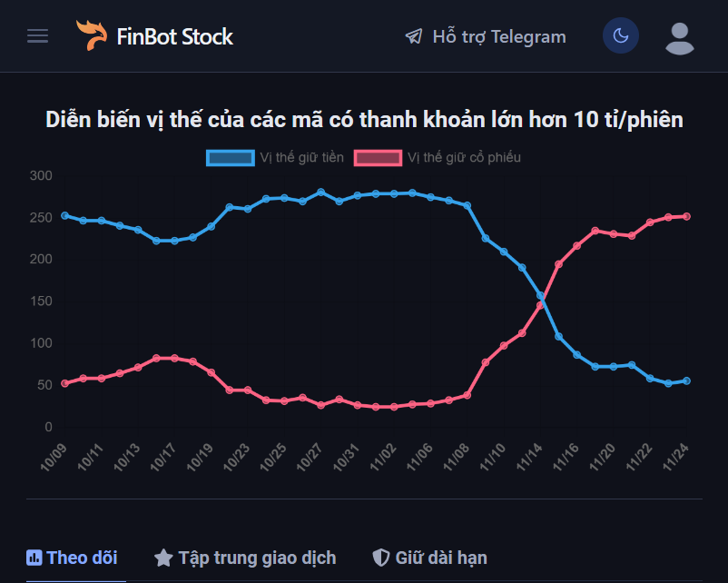Click the shield icon on Giữ dài hạn

pyautogui.click(x=381, y=558)
